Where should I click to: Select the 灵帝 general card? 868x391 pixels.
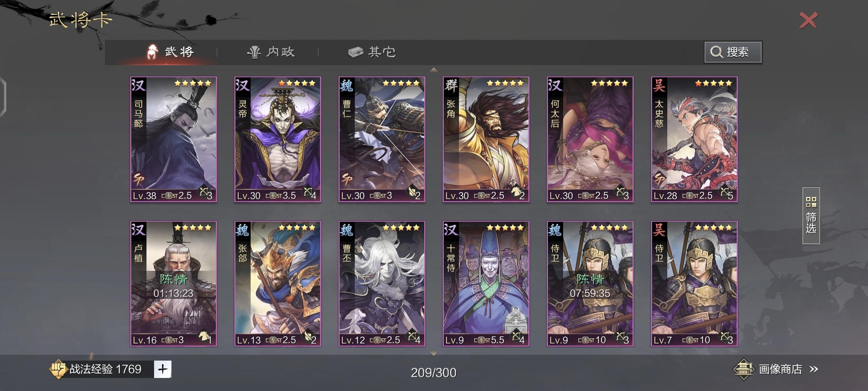point(278,139)
